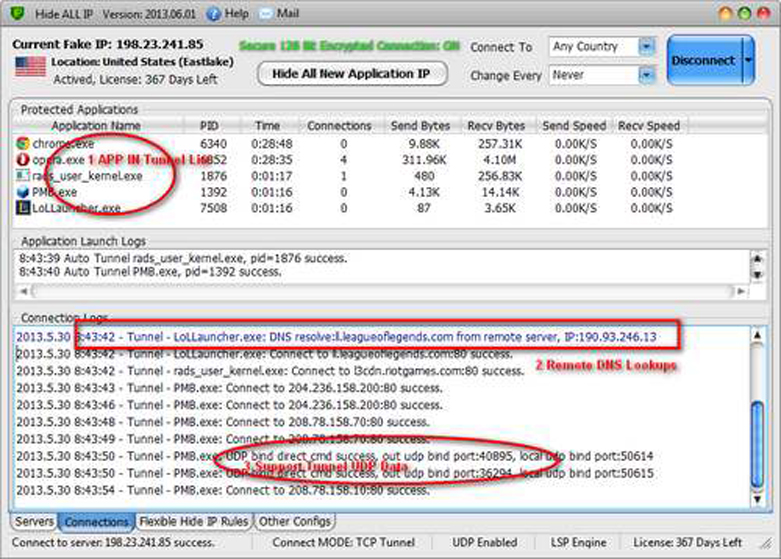The image size is (781, 559).
Task: Click Hide All New Application IP button
Action: [352, 74]
